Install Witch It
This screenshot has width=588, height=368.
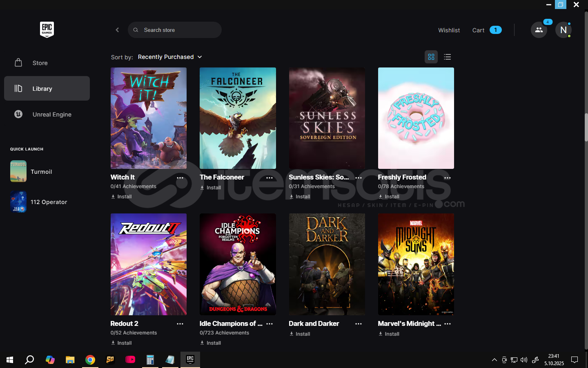(121, 197)
